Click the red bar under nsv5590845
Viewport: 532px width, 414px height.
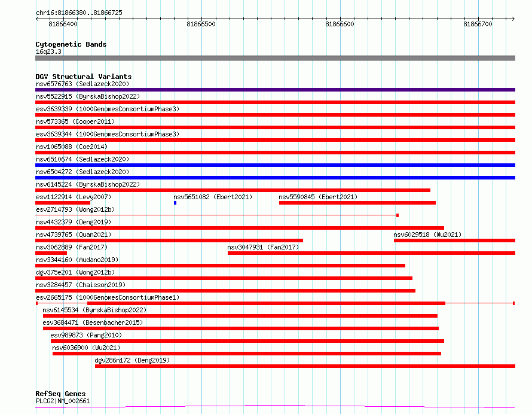[x=357, y=203]
